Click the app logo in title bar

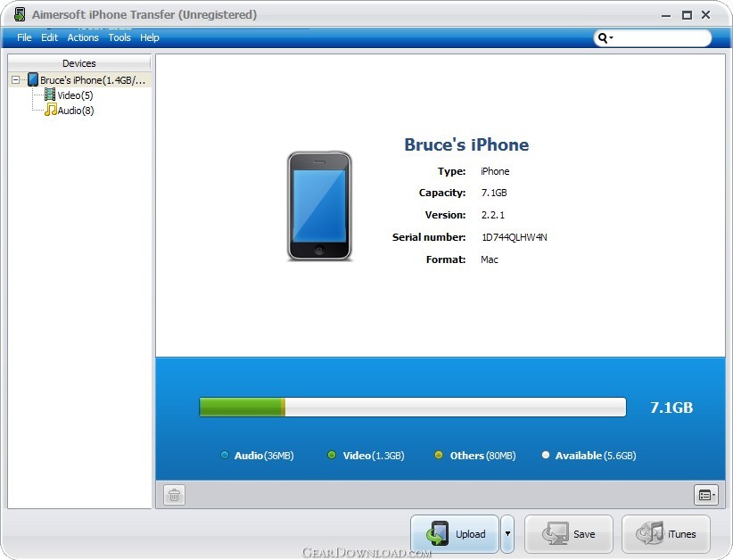point(20,14)
